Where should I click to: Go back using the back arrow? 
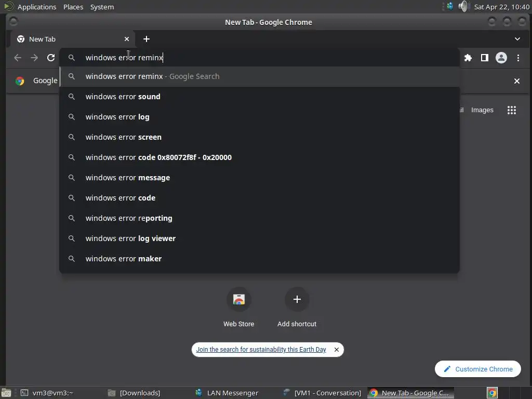click(18, 58)
